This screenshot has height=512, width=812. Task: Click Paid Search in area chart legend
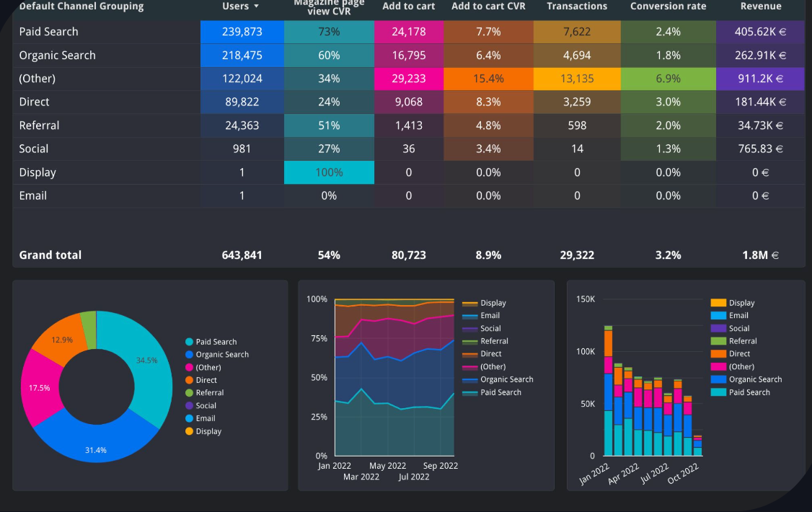(492, 392)
